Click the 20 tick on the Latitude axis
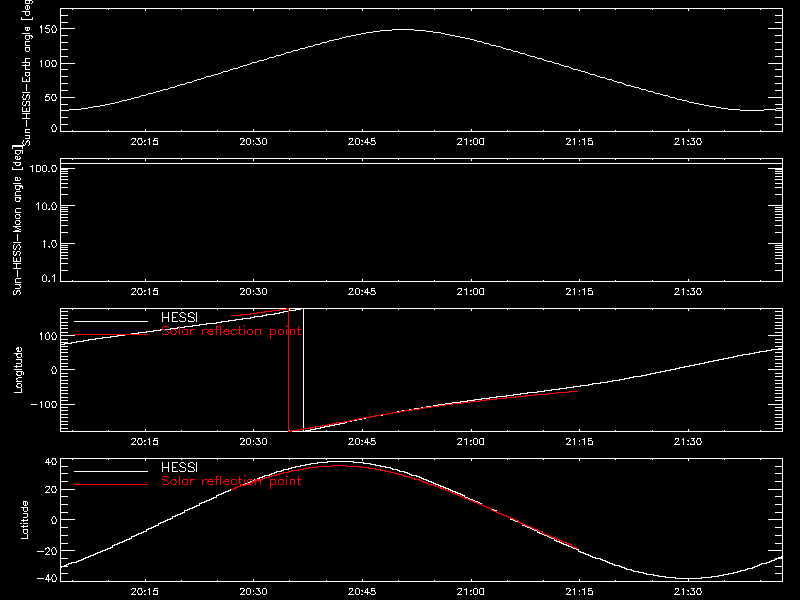Viewport: 800px width, 600px height. click(x=51, y=490)
